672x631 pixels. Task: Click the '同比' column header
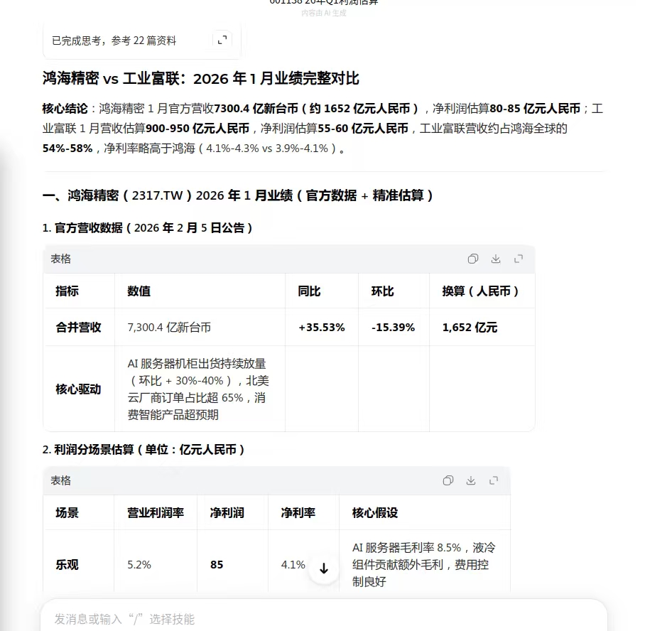click(x=309, y=291)
